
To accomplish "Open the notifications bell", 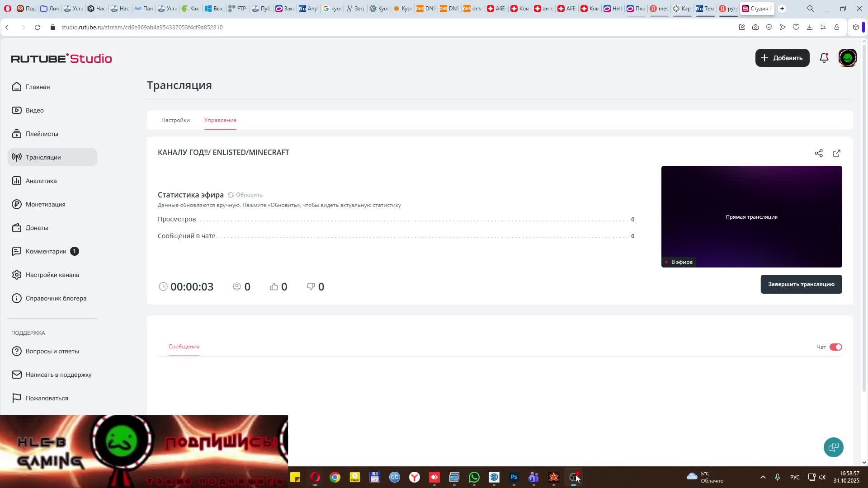I will coord(824,58).
